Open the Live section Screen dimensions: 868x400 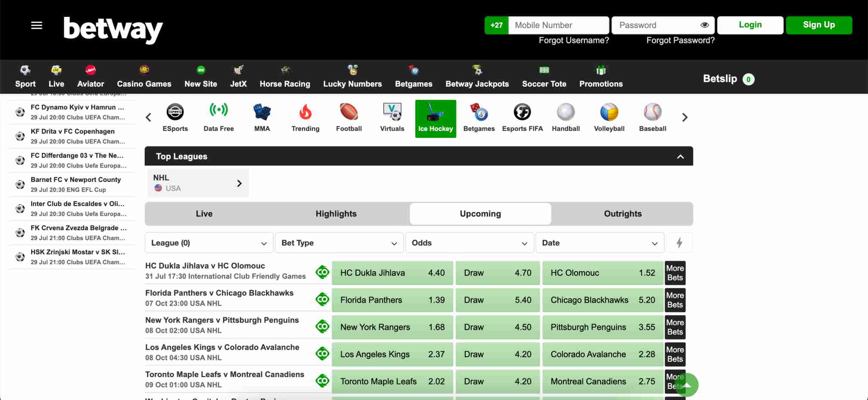pyautogui.click(x=56, y=76)
